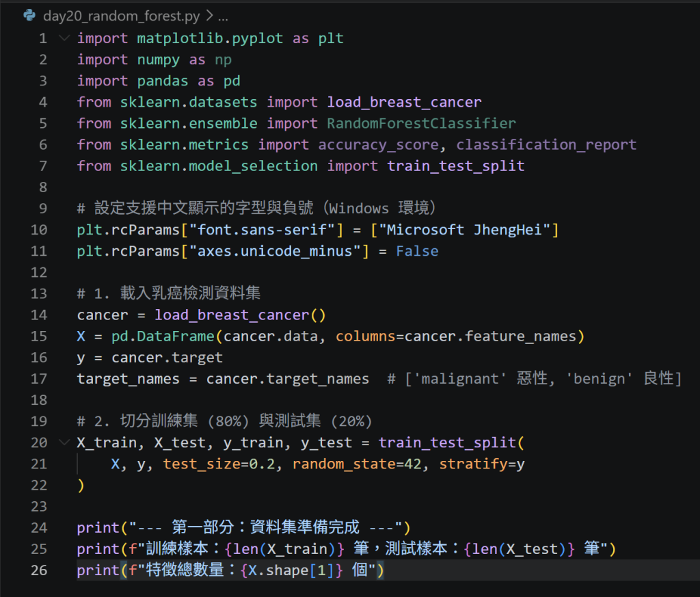Click "len(X_test)" on line 25

520,549
